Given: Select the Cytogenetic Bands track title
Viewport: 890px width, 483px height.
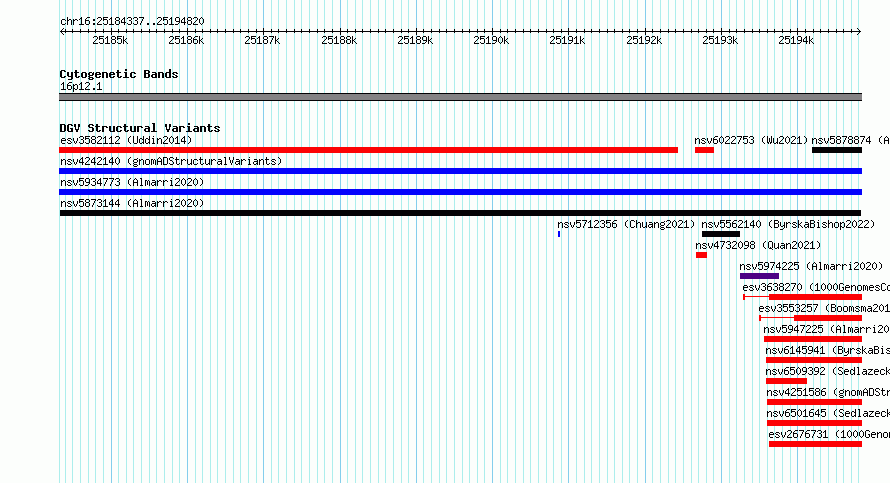Looking at the screenshot, I should (x=119, y=74).
